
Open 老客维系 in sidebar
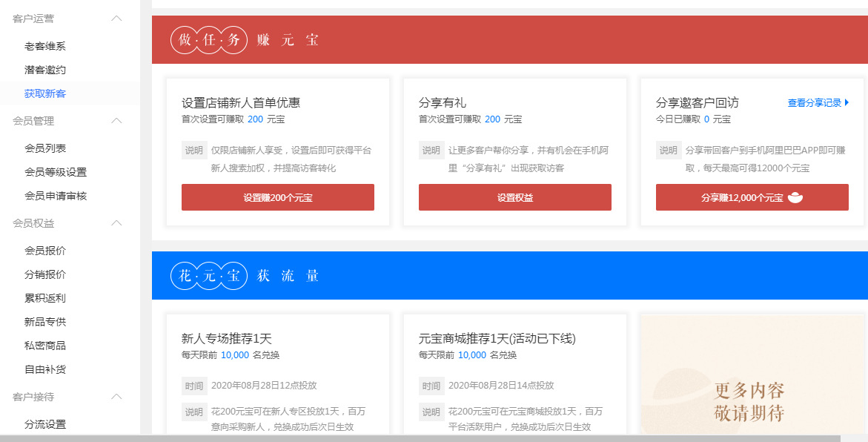pos(44,47)
